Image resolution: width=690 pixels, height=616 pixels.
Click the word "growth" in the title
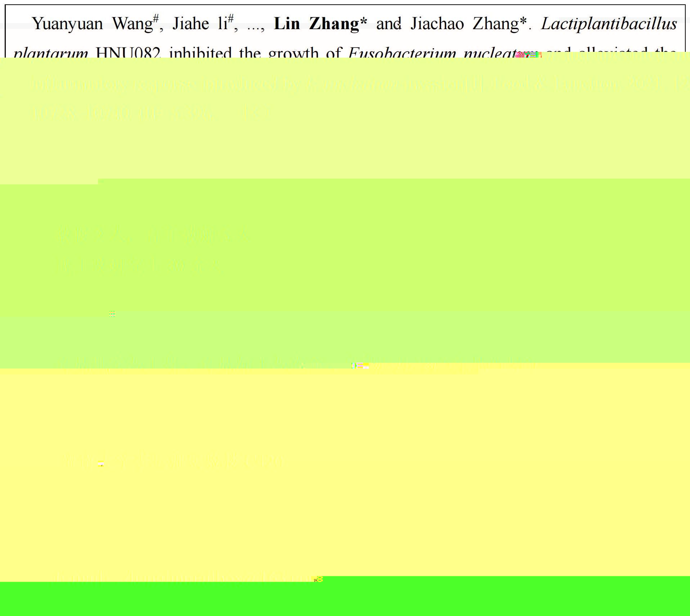tap(293, 53)
